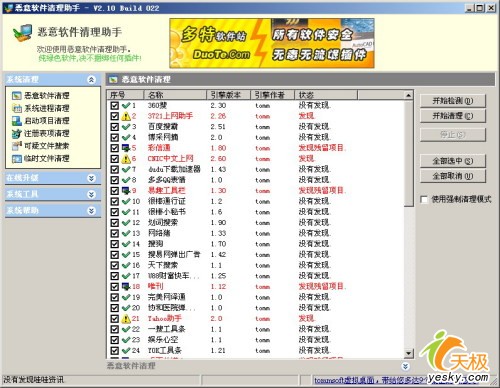Viewport: 500px width, 388px height.
Task: Collapse the 系统清理 panel
Action: pos(91,79)
